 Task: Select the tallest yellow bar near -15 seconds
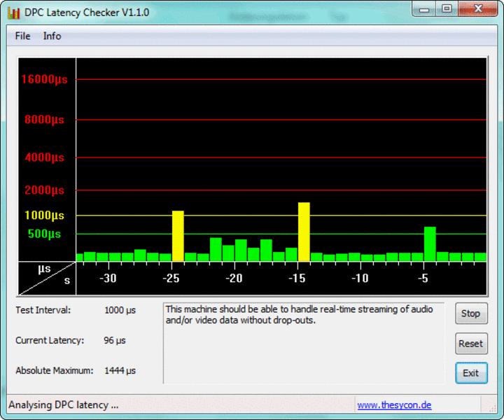[304, 232]
